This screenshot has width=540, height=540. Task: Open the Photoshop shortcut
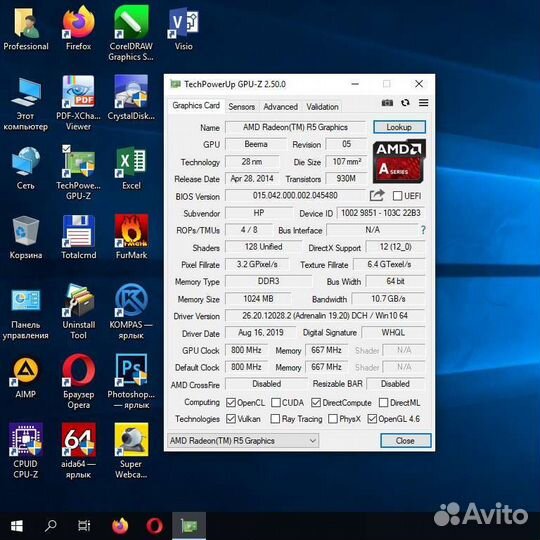pos(131,382)
